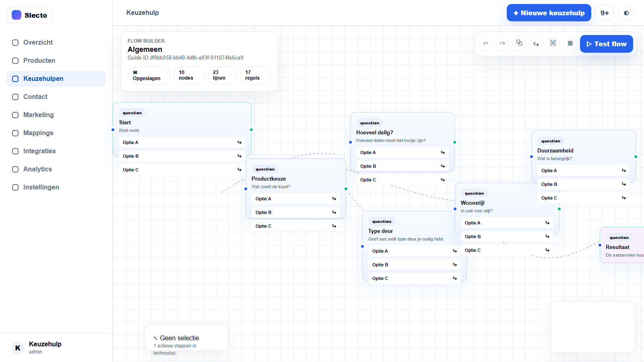Redo the last undone action

click(502, 43)
